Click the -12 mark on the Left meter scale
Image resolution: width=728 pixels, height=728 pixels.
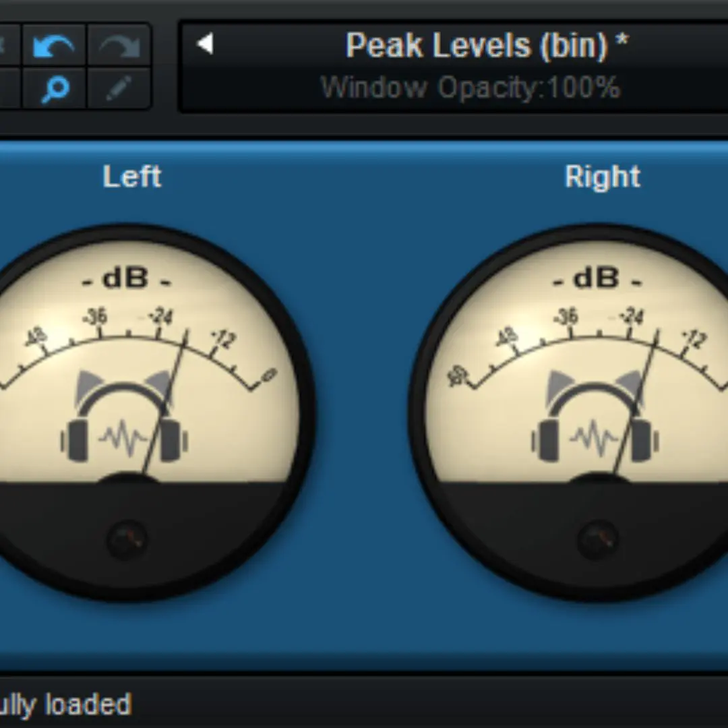223,339
